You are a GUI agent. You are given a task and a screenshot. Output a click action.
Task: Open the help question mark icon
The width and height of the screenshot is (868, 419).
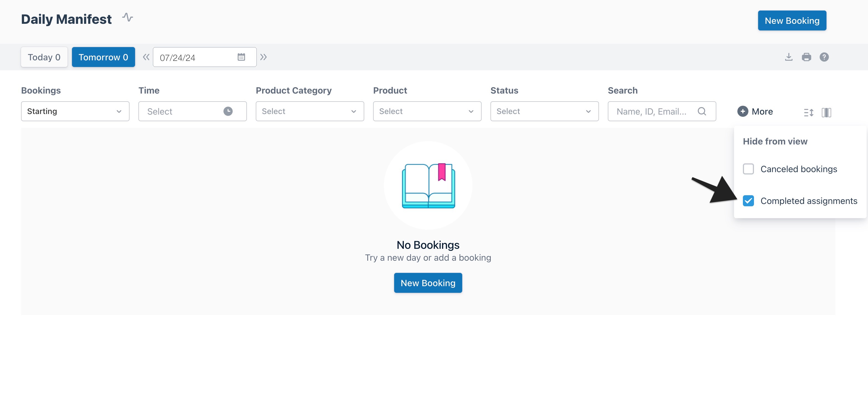pyautogui.click(x=824, y=57)
